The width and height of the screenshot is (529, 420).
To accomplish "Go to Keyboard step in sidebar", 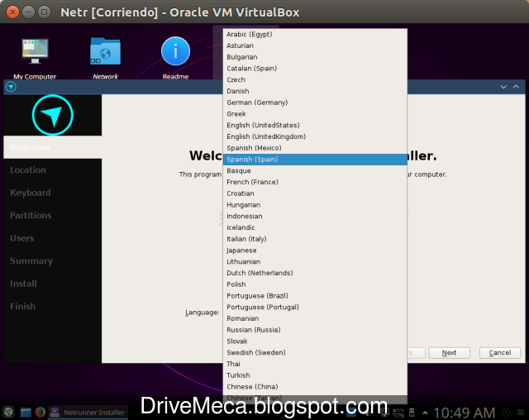I will [x=53, y=193].
